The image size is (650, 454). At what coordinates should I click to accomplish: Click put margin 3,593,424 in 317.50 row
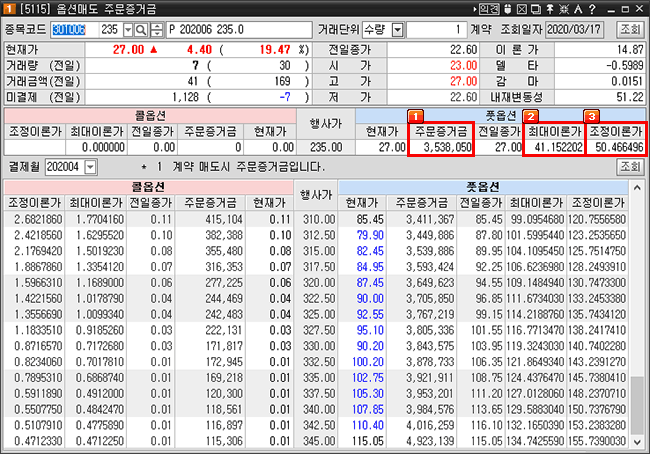[x=430, y=267]
